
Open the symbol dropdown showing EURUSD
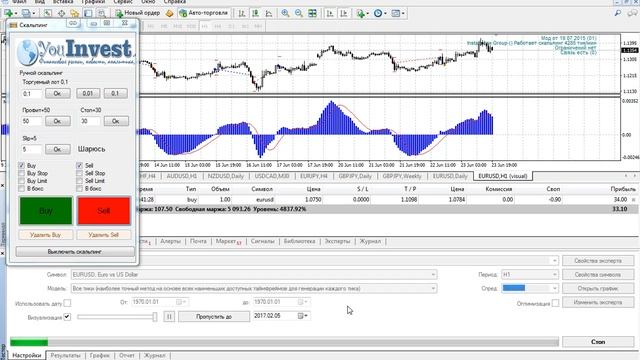(x=254, y=275)
